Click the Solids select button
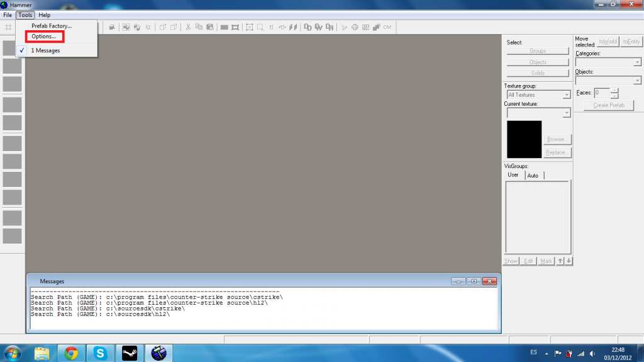Viewport: 644px width, 362px height. coord(538,73)
